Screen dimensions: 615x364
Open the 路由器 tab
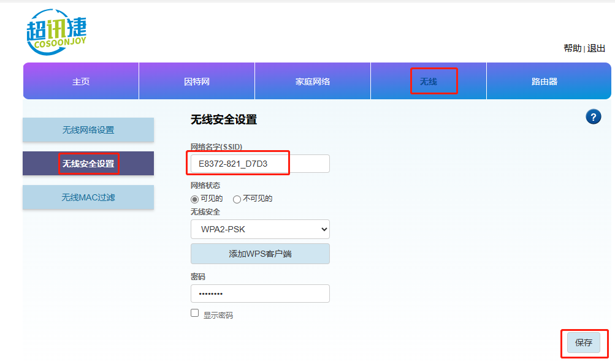[544, 82]
